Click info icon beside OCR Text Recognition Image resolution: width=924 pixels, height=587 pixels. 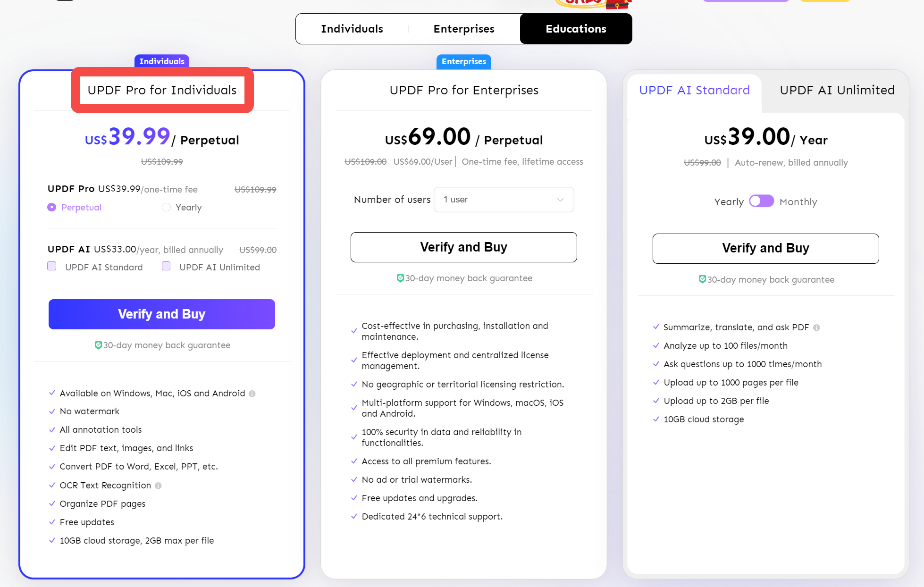158,486
